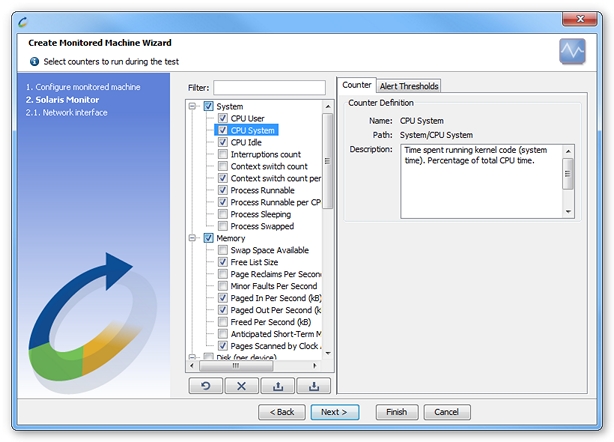Click the reset counters undo-arrow icon button
Screen dimensions: 614x442
coord(206,386)
